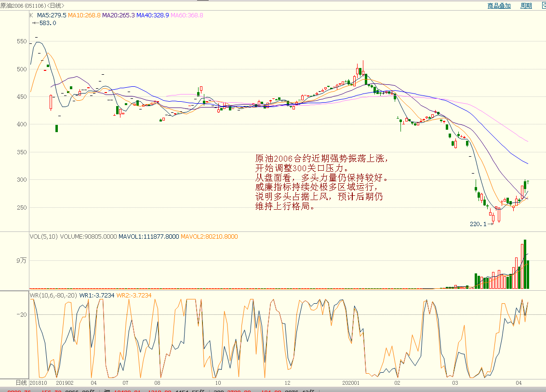This screenshot has width=546, height=392.
Task: Click the 201902 date axis label
Action: [65, 383]
